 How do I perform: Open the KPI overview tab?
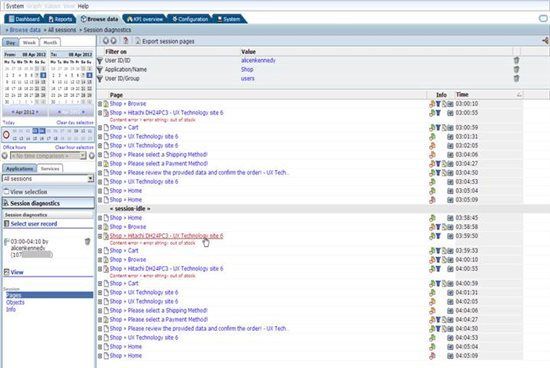(x=145, y=19)
